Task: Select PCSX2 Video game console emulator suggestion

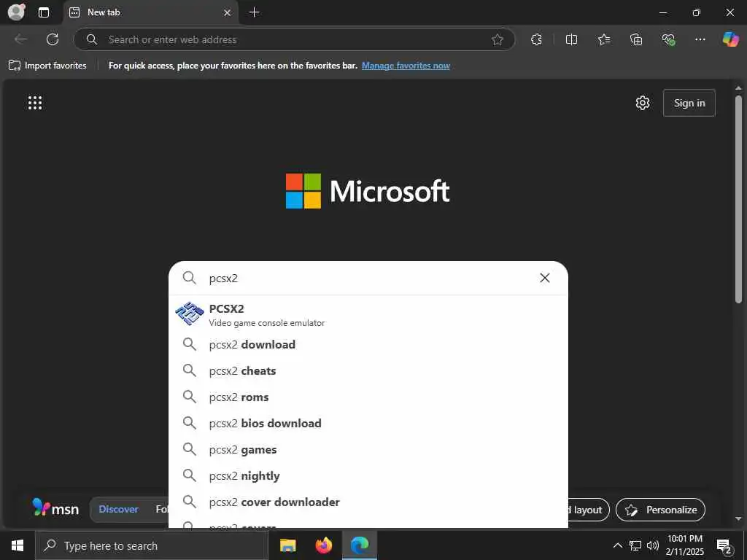Action: click(368, 315)
